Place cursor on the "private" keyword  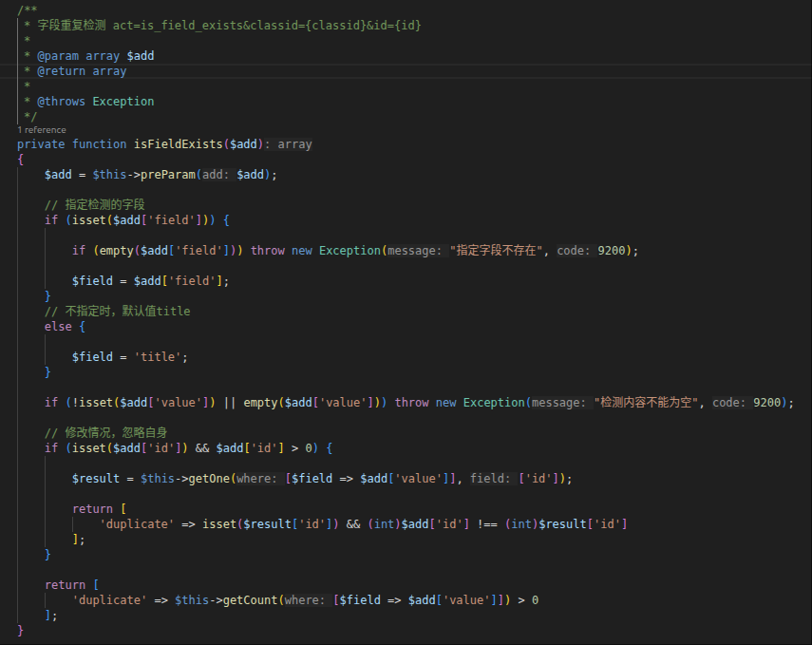click(41, 144)
